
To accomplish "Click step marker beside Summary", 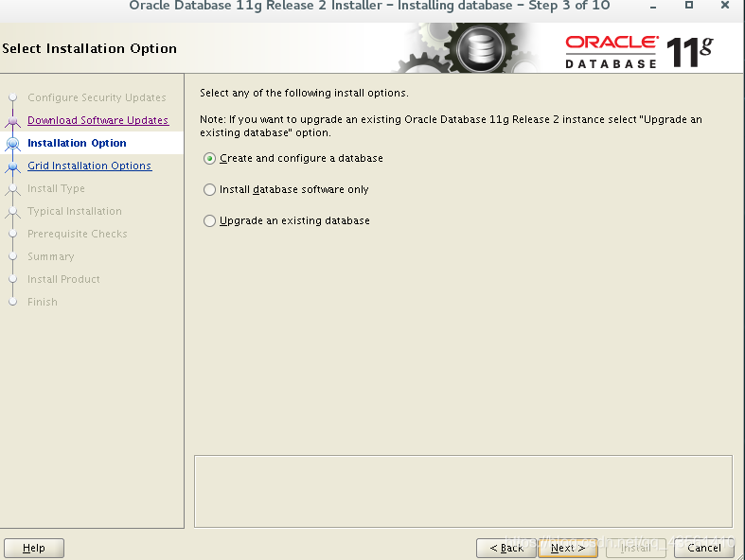I will (x=13, y=256).
